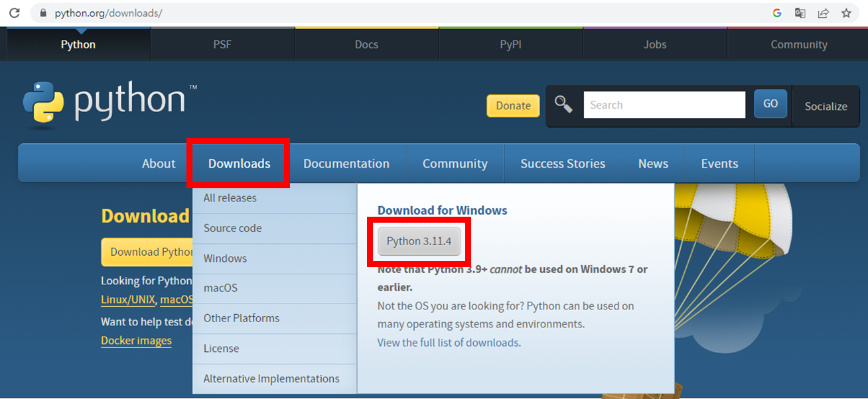The height and width of the screenshot is (399, 868).
Task: Switch to the Docs tab
Action: (x=366, y=44)
